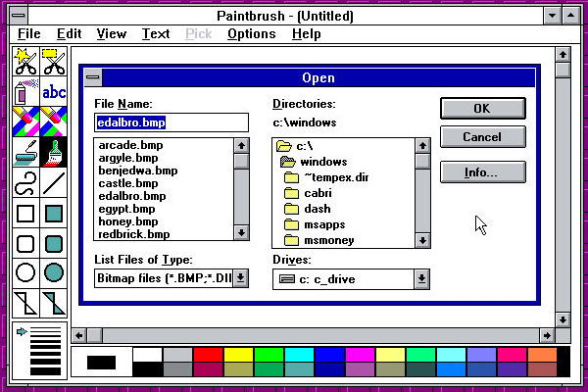Click the File Name input field

pos(171,122)
